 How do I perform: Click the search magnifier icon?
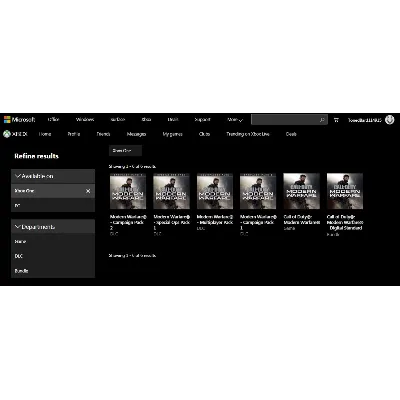[322, 119]
